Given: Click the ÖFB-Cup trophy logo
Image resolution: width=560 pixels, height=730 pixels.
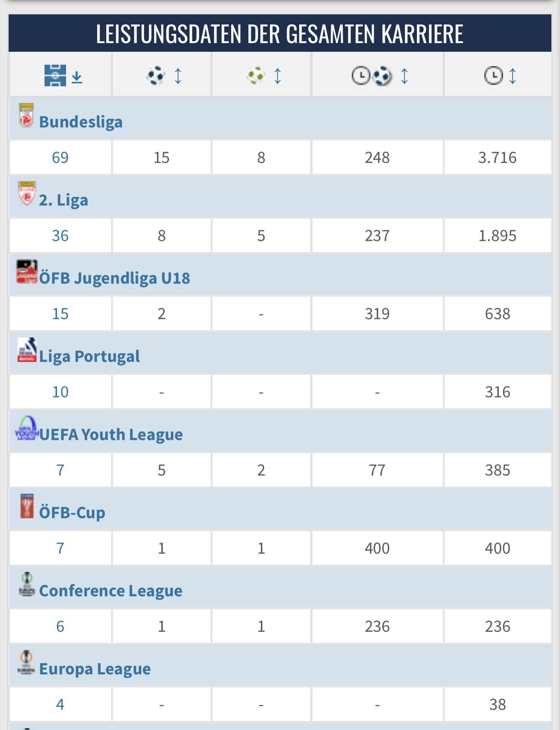Looking at the screenshot, I should click(27, 506).
